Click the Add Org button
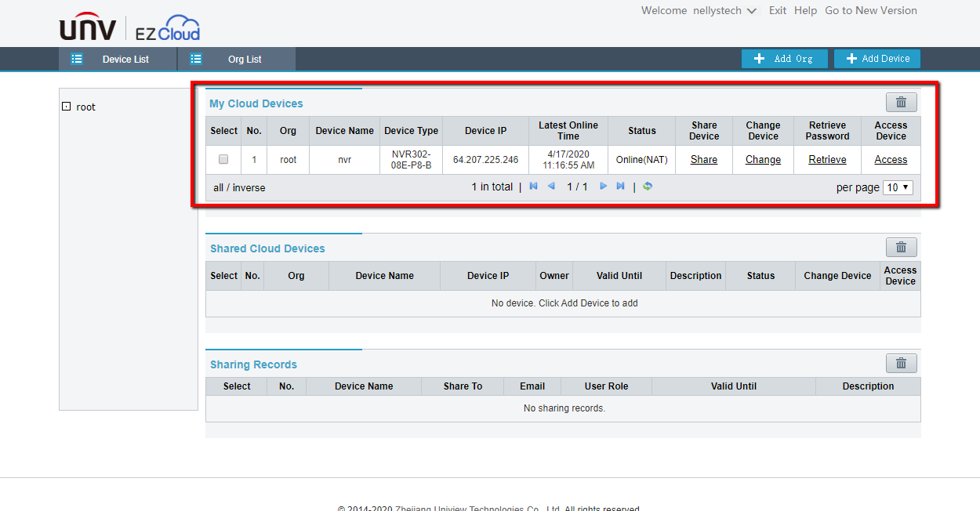Viewport: 980px width, 511px height. (784, 59)
